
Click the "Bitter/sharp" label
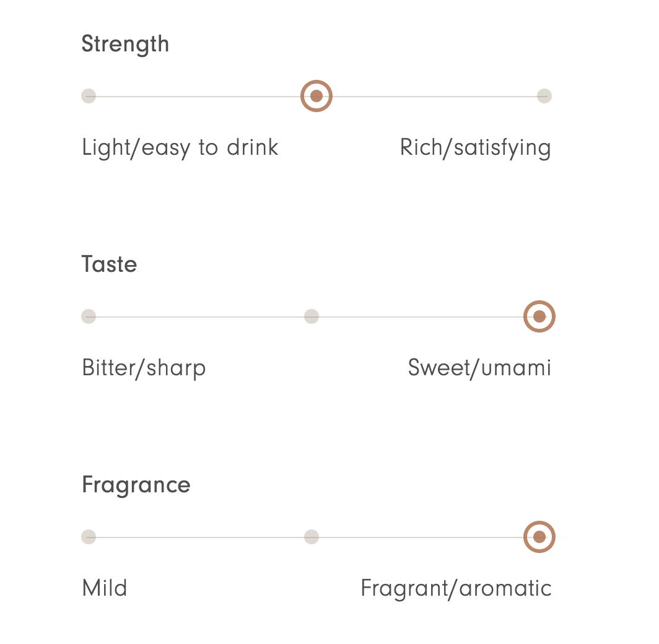coord(144,368)
